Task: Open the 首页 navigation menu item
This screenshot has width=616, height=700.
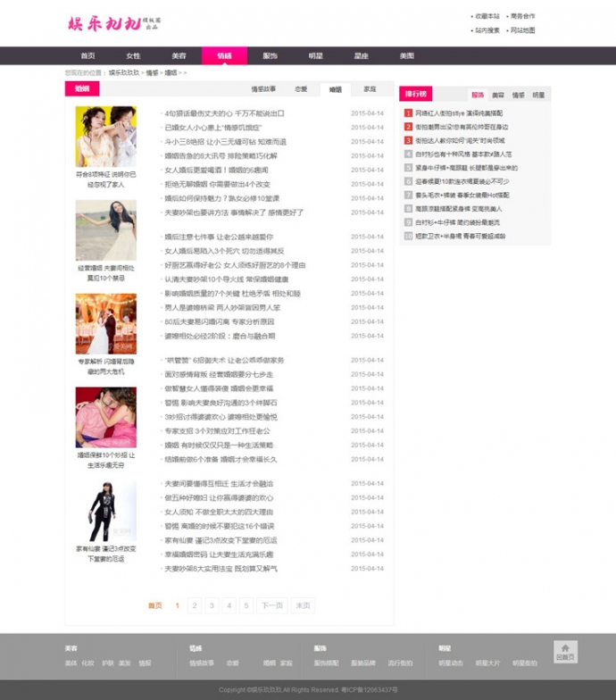Action: point(87,55)
